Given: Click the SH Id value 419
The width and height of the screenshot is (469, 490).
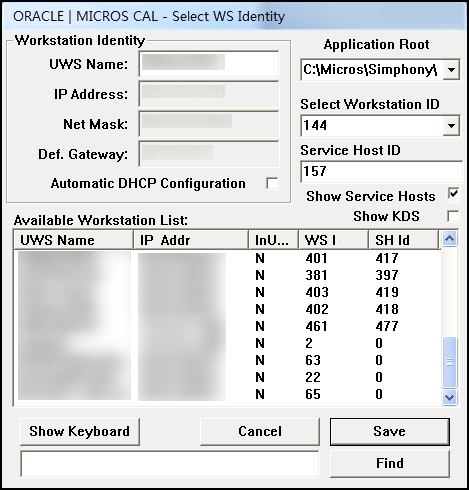Looking at the screenshot, I should 387,292.
